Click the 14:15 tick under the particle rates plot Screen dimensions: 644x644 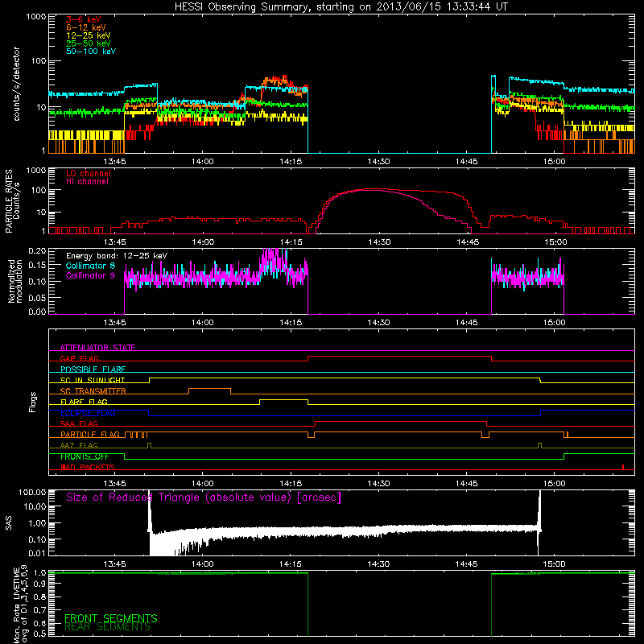coord(291,242)
